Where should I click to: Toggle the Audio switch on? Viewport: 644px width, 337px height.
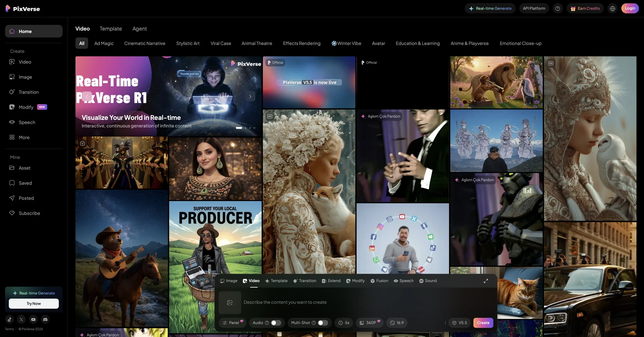[276, 323]
